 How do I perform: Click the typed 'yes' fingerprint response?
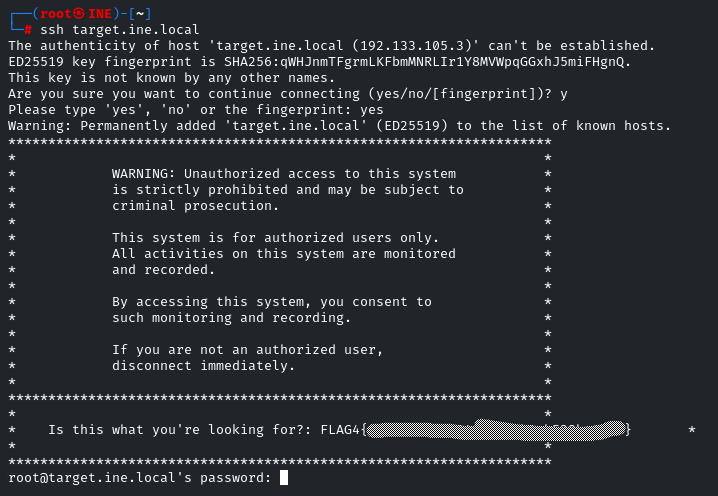[x=372, y=110]
